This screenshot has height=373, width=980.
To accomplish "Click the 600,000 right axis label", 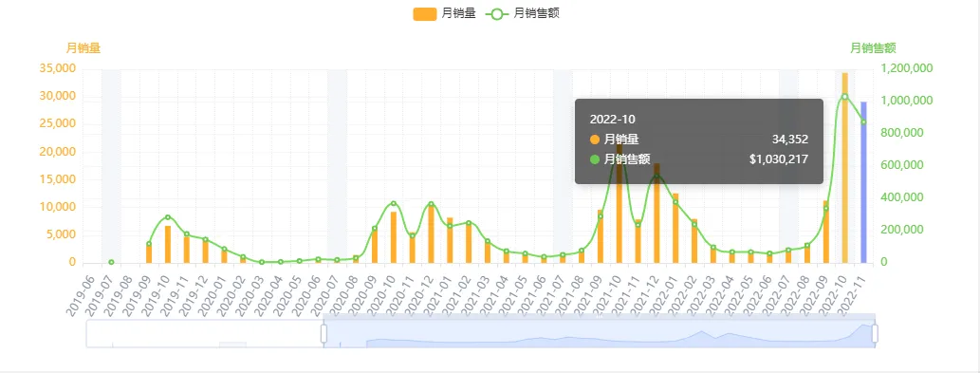I will click(902, 165).
